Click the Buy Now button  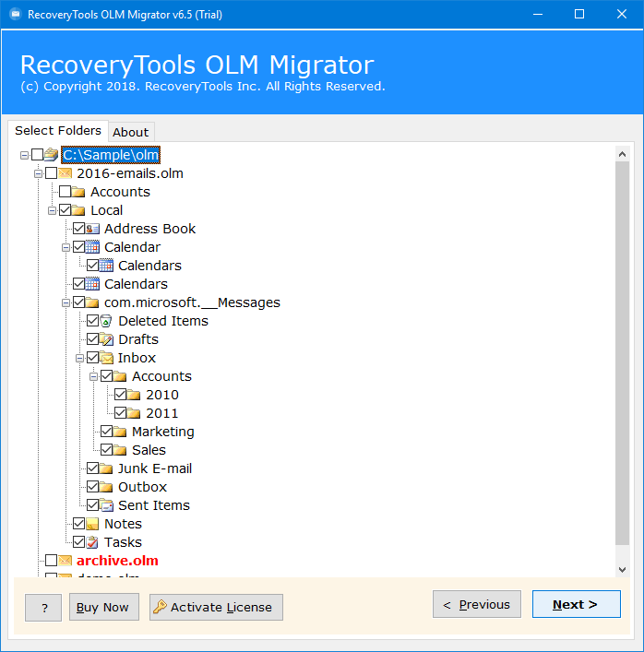tap(104, 607)
